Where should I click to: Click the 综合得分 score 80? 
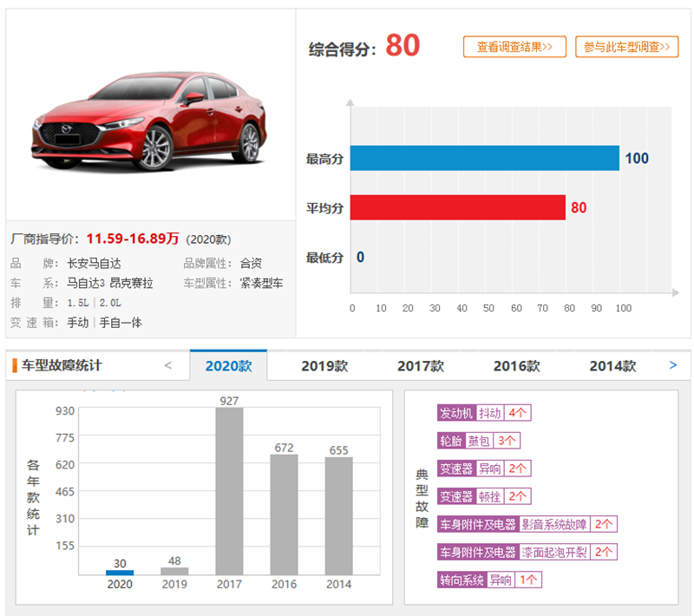pyautogui.click(x=403, y=45)
